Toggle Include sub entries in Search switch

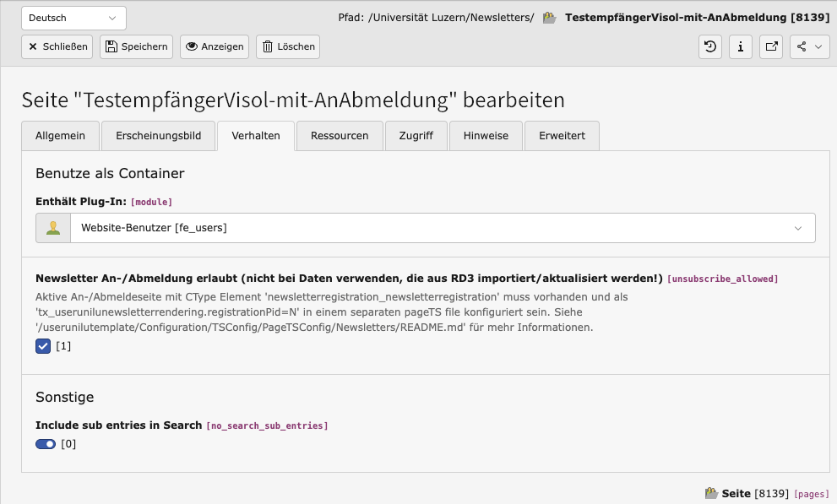coord(46,444)
